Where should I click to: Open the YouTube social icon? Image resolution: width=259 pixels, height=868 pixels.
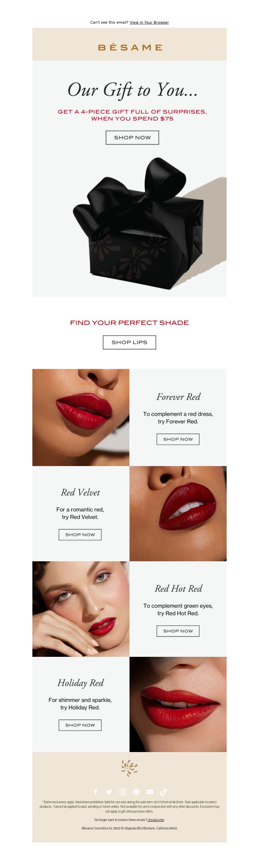150,792
